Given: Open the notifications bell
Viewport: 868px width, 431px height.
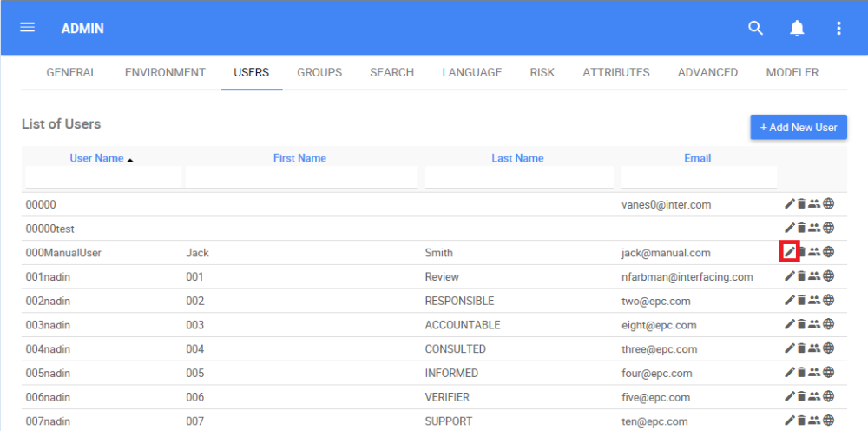Looking at the screenshot, I should [797, 29].
